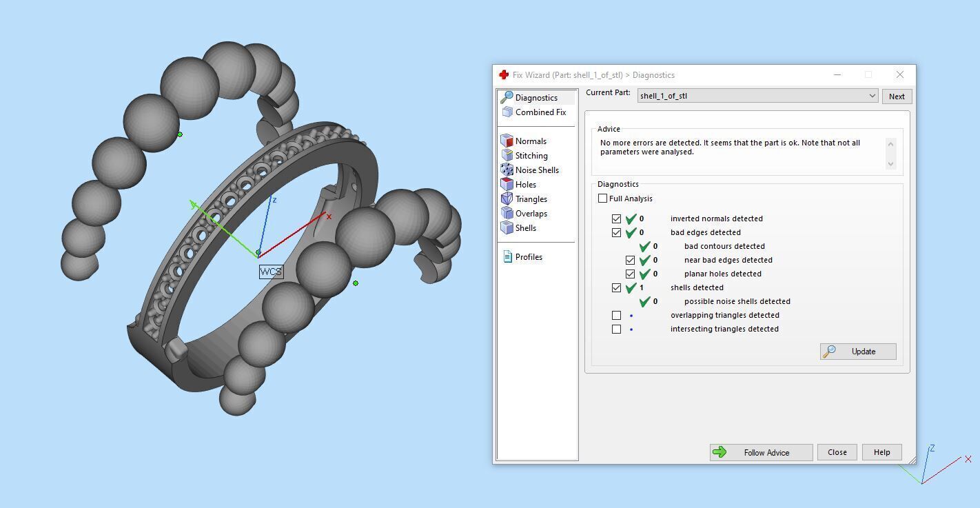Switch to the Combined Fix page label
Screen dimensions: 980x508
540,112
